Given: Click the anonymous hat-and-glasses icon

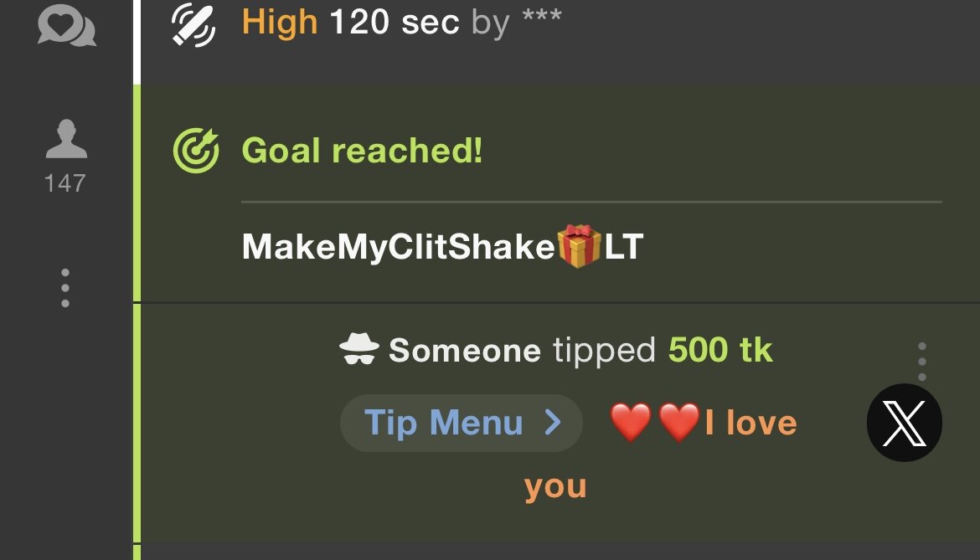Looking at the screenshot, I should click(359, 348).
